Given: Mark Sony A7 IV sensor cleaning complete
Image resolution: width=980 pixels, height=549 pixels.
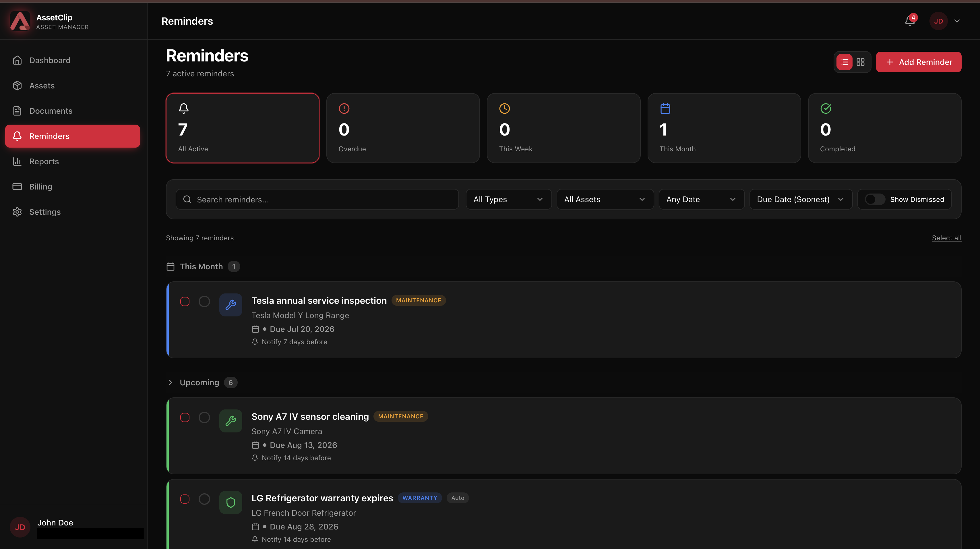Looking at the screenshot, I should pos(204,418).
